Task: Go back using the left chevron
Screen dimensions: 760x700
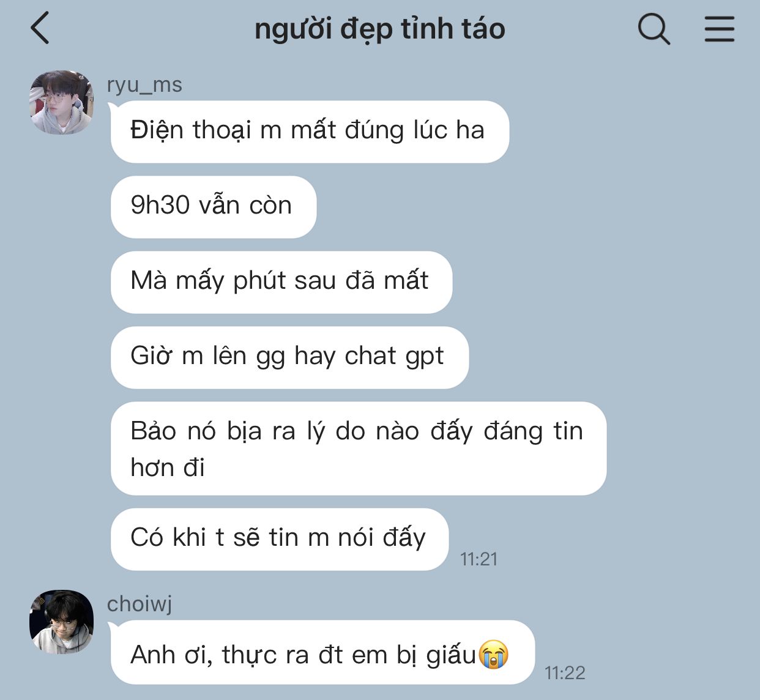Action: coord(40,29)
